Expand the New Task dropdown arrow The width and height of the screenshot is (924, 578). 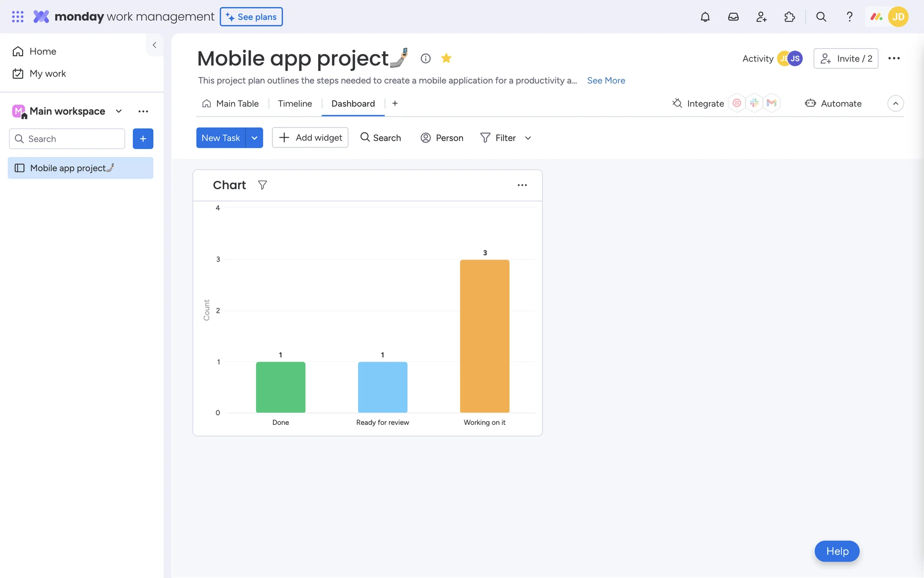point(254,138)
